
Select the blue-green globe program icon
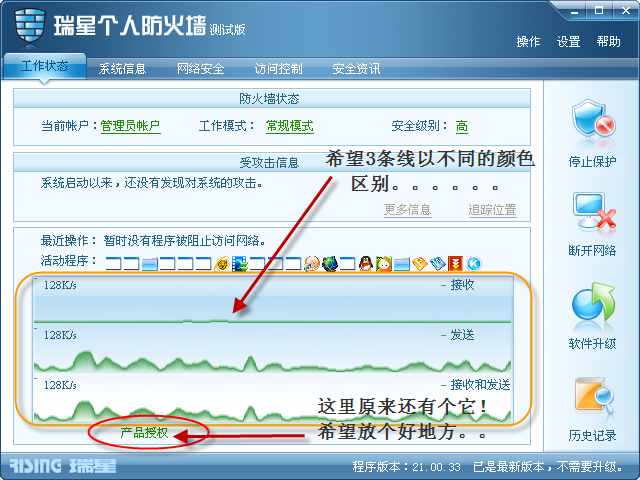[x=330, y=264]
